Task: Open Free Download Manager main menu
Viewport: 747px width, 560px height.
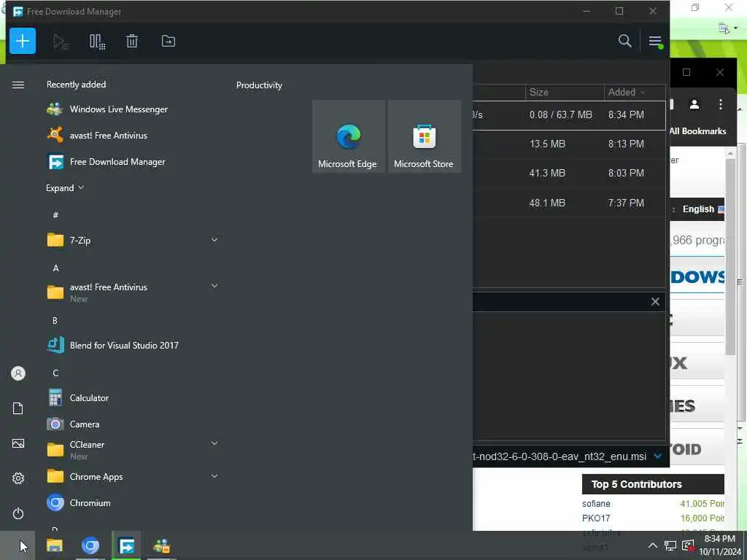Action: coord(655,42)
